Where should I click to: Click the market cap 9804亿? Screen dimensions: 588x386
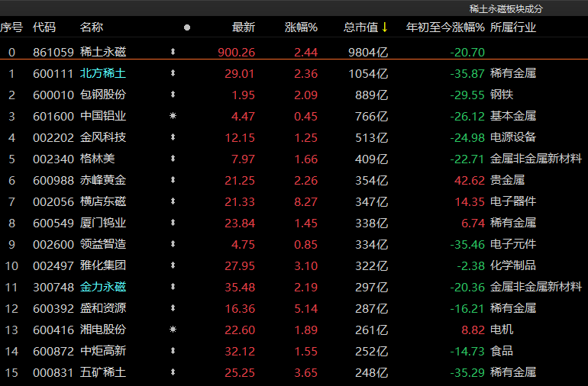368,53
